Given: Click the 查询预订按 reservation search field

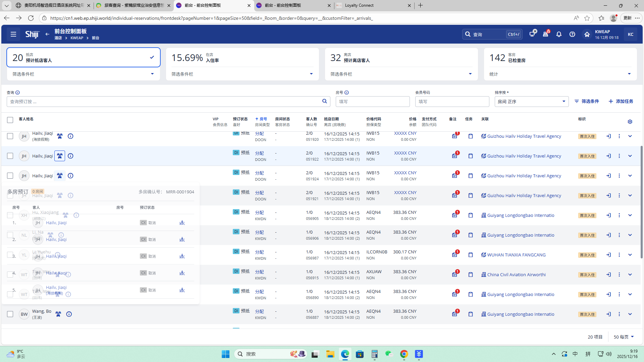Looking at the screenshot, I should [x=164, y=102].
